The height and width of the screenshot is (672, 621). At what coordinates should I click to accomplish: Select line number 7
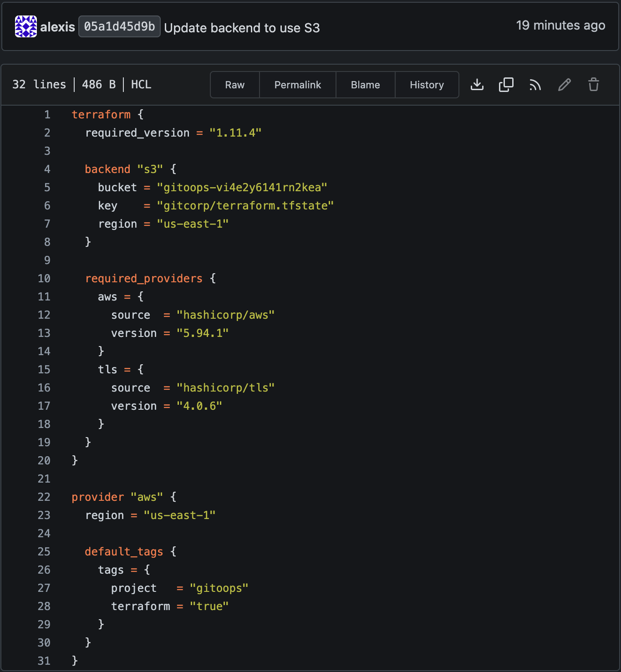point(47,224)
